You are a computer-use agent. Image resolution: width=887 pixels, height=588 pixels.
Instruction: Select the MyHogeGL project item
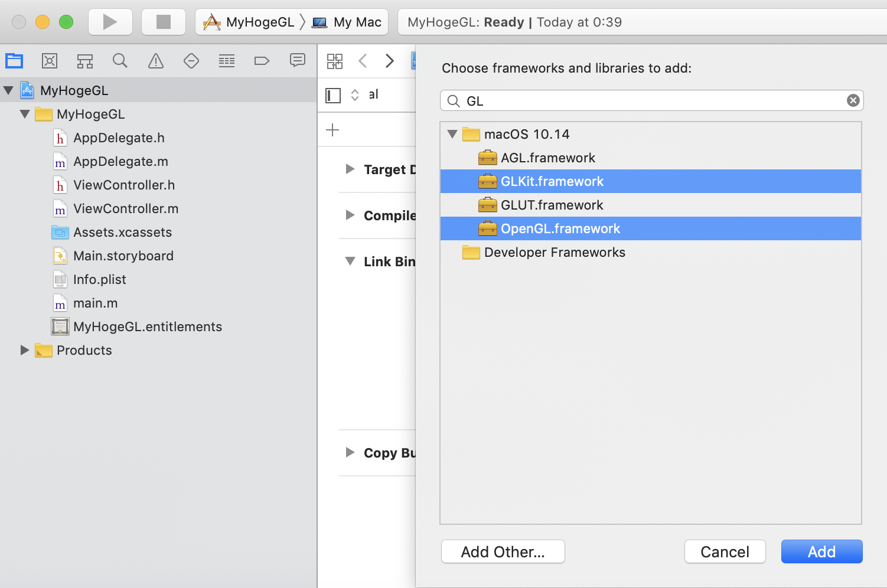coord(158,90)
